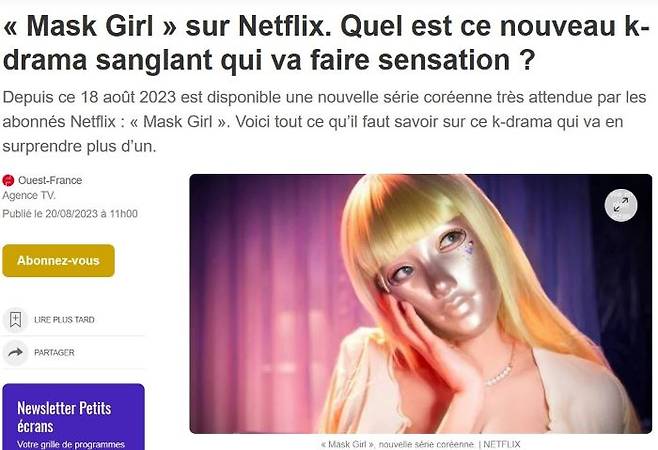
Task: Click the Agence TV byline text
Action: click(29, 196)
